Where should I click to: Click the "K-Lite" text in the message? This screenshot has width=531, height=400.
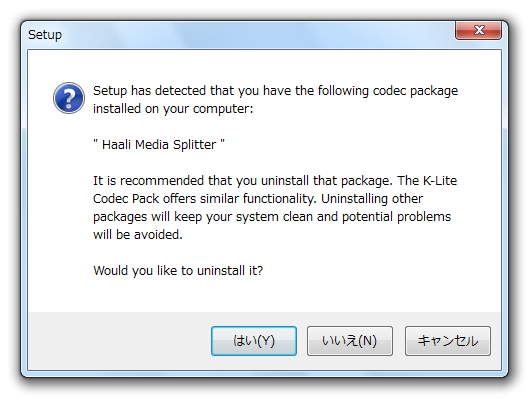pyautogui.click(x=440, y=181)
